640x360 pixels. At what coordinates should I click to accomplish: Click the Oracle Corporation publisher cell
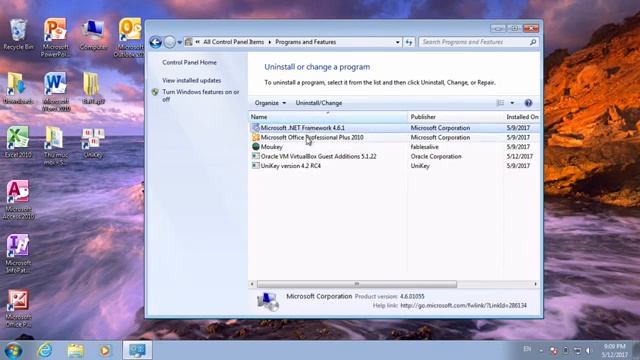coord(436,156)
